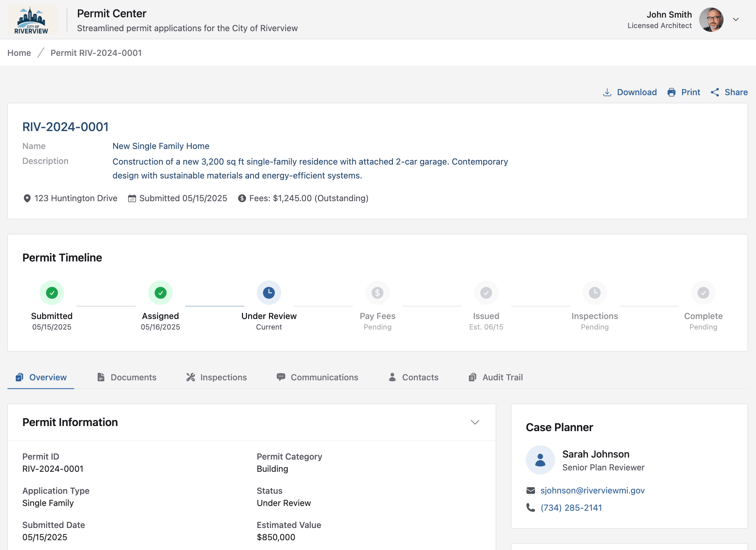Switch to the Documents tab
The width and height of the screenshot is (756, 550).
(x=127, y=377)
